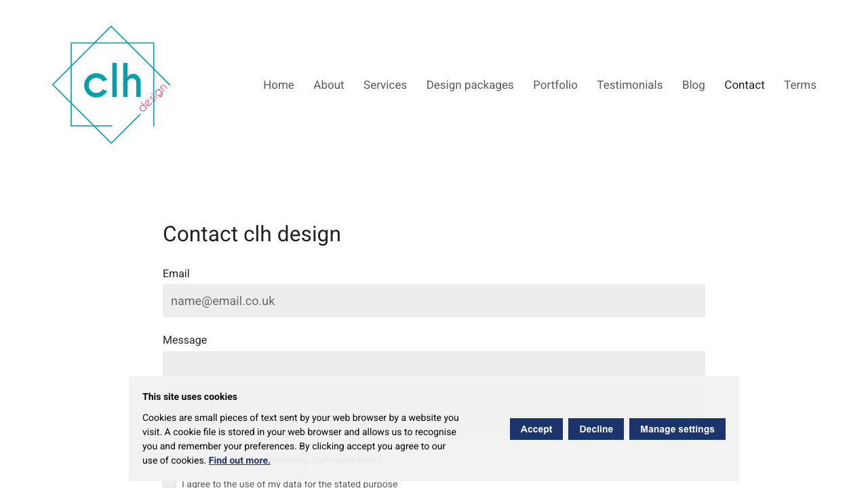Click the email address input field
This screenshot has height=488, width=868.
coord(434,300)
